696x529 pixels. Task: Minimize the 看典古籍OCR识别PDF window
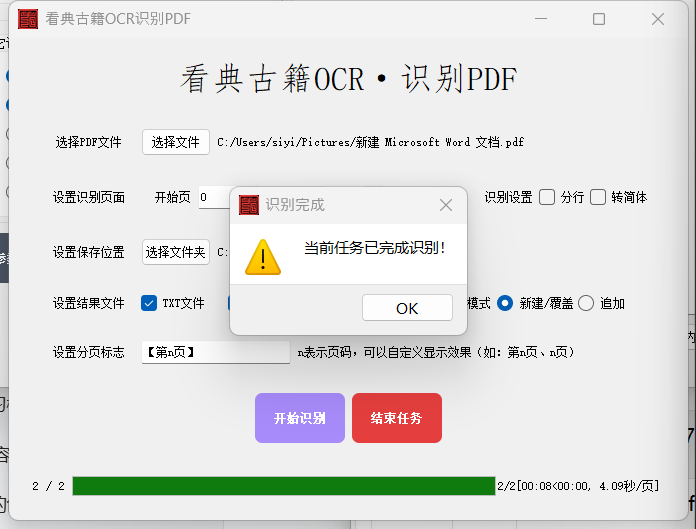tap(540, 19)
